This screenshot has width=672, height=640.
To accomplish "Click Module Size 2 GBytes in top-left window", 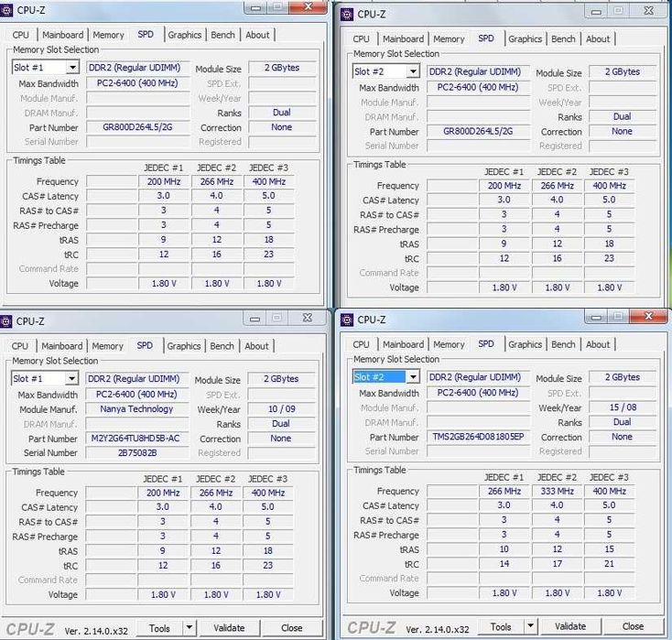I will click(282, 68).
